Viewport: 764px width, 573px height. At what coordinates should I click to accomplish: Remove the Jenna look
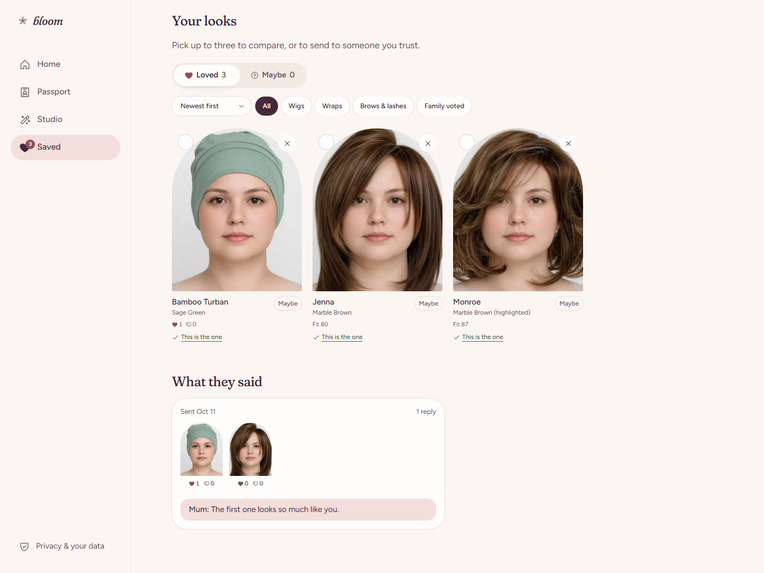[427, 143]
